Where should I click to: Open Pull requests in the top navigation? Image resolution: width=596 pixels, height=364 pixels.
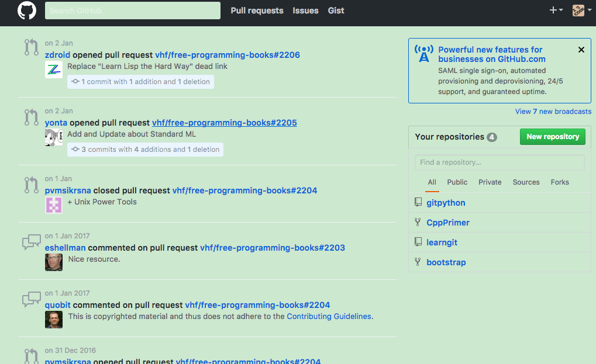pyautogui.click(x=257, y=11)
